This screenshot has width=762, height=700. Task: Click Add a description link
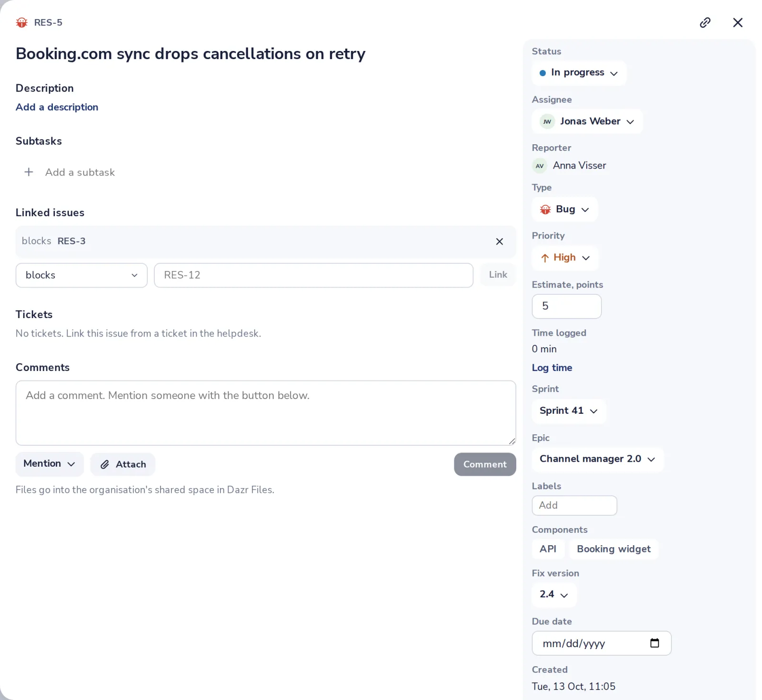click(x=57, y=107)
